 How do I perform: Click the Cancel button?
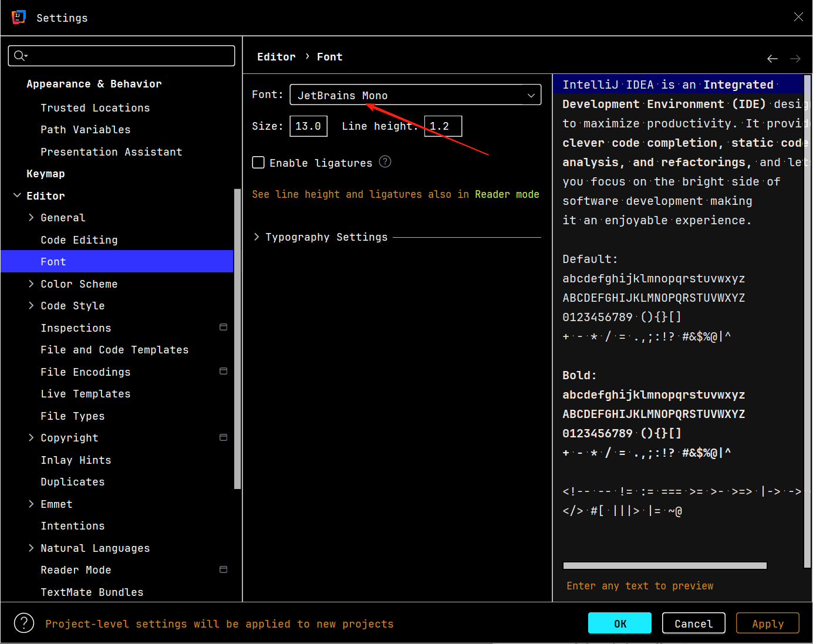click(693, 623)
